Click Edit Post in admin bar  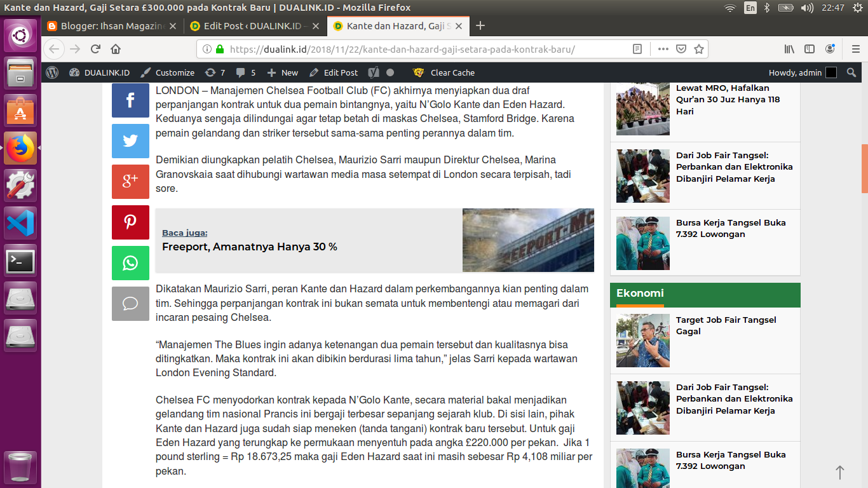(334, 72)
